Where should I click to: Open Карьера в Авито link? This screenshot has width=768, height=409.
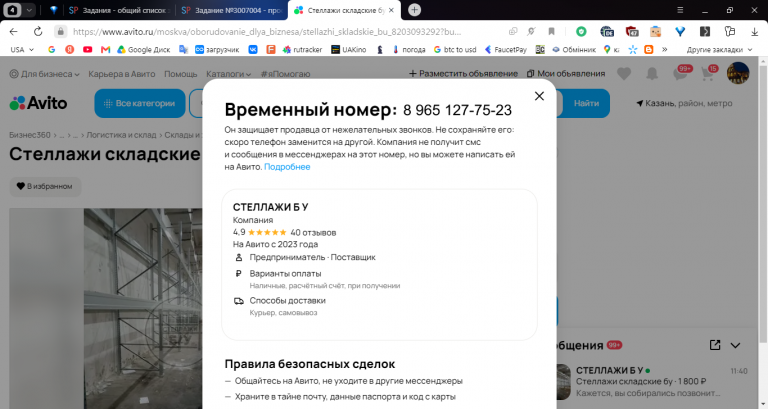pyautogui.click(x=121, y=74)
